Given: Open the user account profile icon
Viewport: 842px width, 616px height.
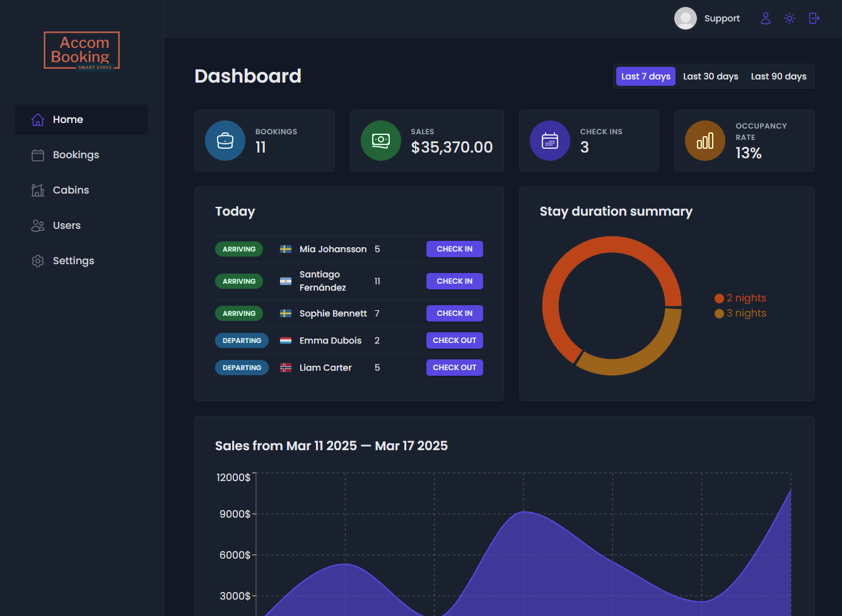Looking at the screenshot, I should click(766, 18).
